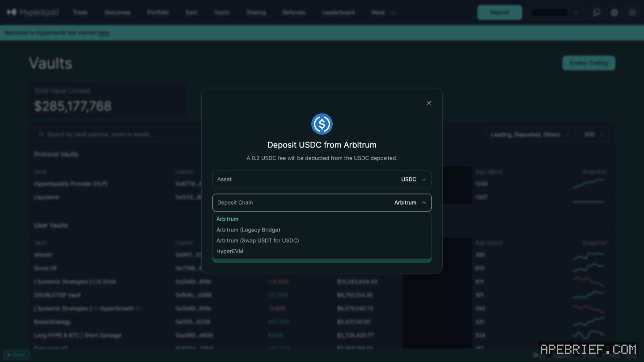Close the Deposit USDC dialog

pyautogui.click(x=428, y=103)
